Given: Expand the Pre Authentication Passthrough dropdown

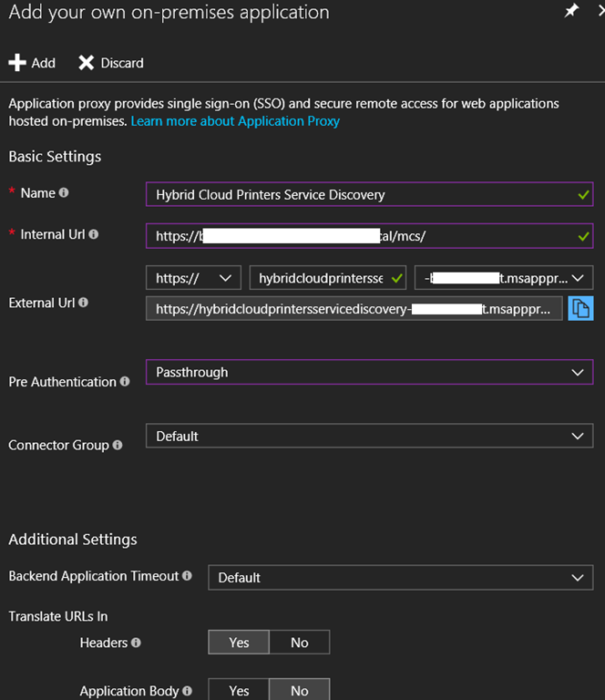Looking at the screenshot, I should coord(369,372).
